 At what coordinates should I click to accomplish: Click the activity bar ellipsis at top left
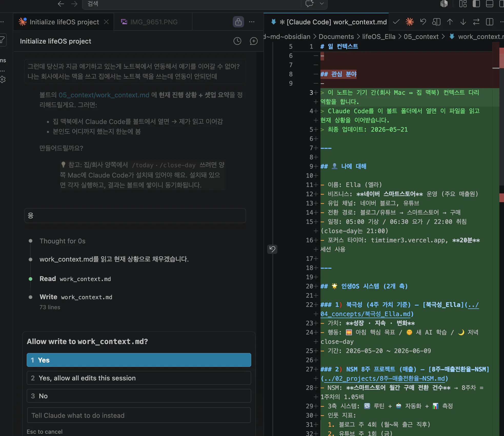tap(2, 22)
